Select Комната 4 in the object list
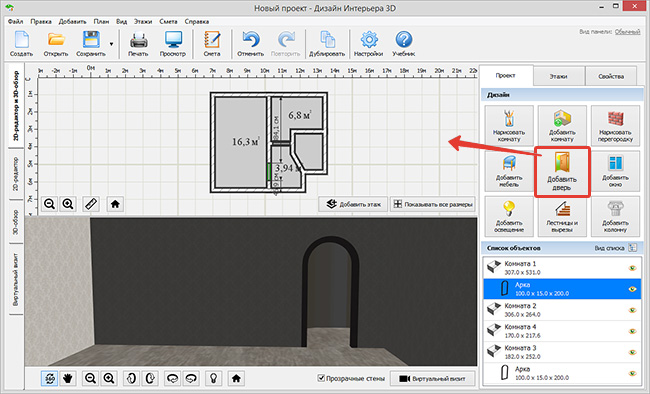Viewport: 650px width, 394px height. pyautogui.click(x=562, y=331)
